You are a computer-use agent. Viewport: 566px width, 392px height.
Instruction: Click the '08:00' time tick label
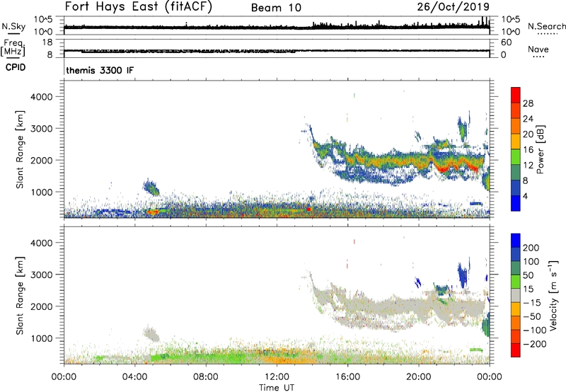(206, 377)
